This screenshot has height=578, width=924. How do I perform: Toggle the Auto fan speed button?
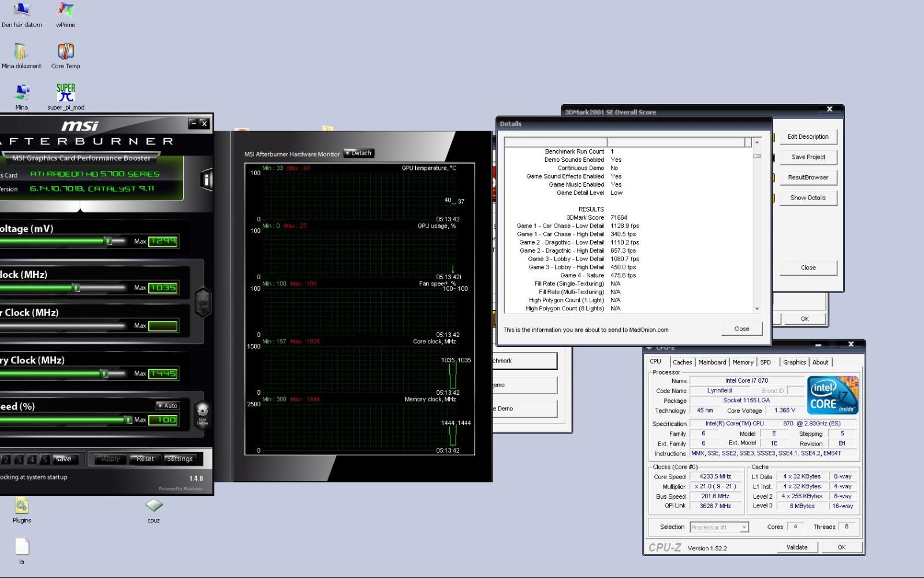pos(167,406)
